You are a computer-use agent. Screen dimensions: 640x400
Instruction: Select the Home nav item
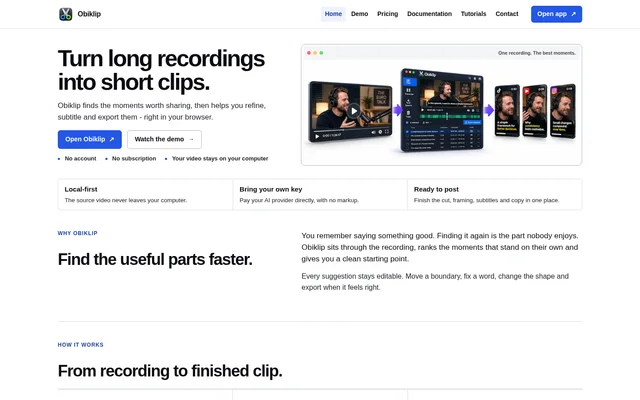click(x=333, y=14)
